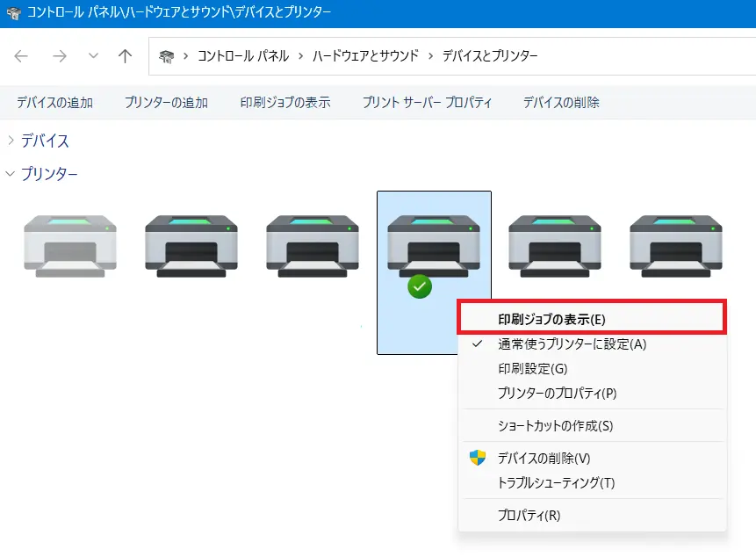The image size is (756, 557).
Task: Toggle 通常使うプリンターに設定(A) checkmark item
Action: click(x=572, y=344)
